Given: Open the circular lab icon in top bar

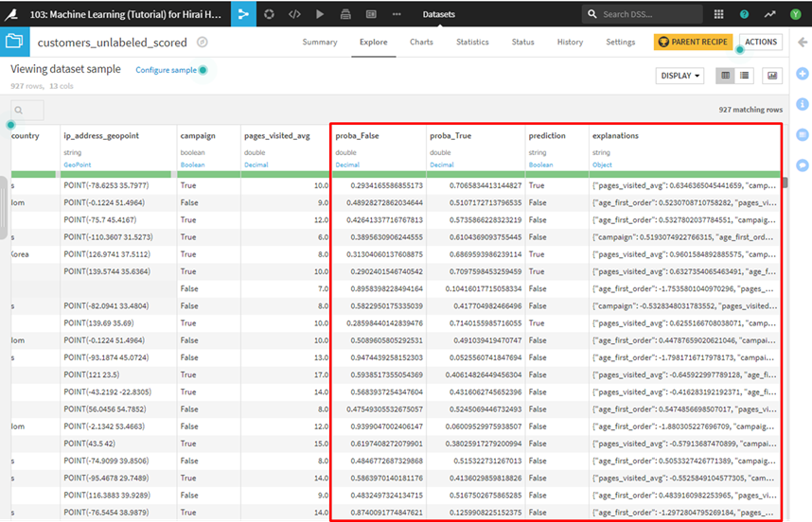Looking at the screenshot, I should click(x=269, y=14).
